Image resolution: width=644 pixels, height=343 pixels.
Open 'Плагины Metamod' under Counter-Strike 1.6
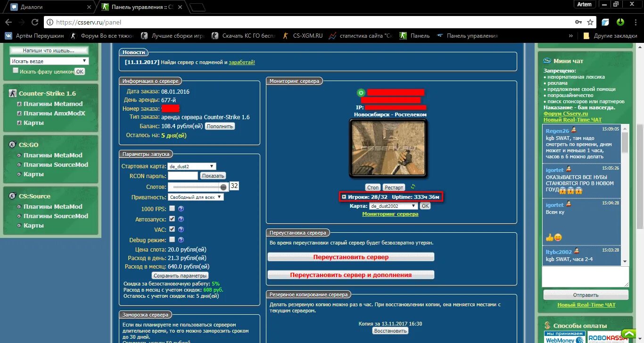click(53, 104)
